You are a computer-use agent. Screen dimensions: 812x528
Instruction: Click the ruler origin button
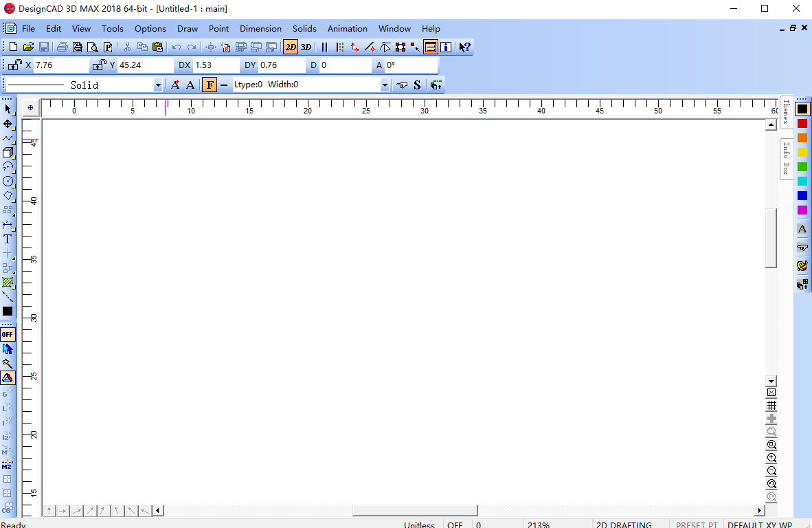[x=30, y=108]
